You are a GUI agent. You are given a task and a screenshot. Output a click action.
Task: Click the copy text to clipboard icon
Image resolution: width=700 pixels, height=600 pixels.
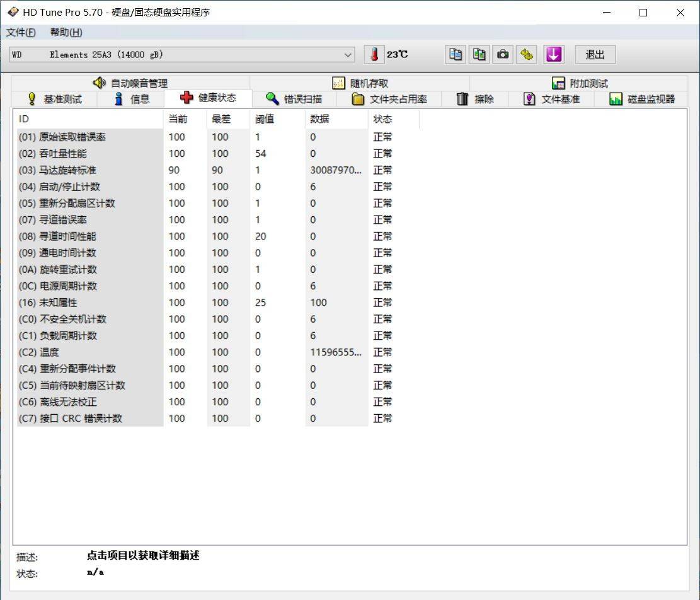[x=455, y=54]
